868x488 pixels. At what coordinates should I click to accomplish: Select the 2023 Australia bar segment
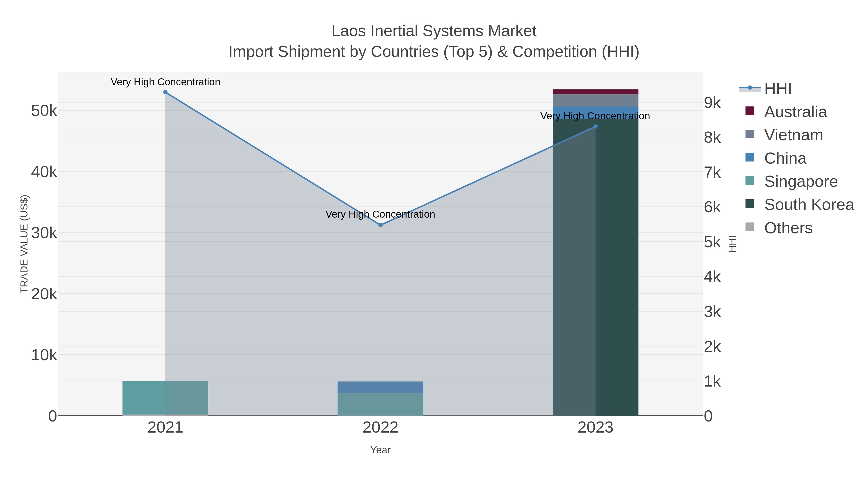coord(595,92)
